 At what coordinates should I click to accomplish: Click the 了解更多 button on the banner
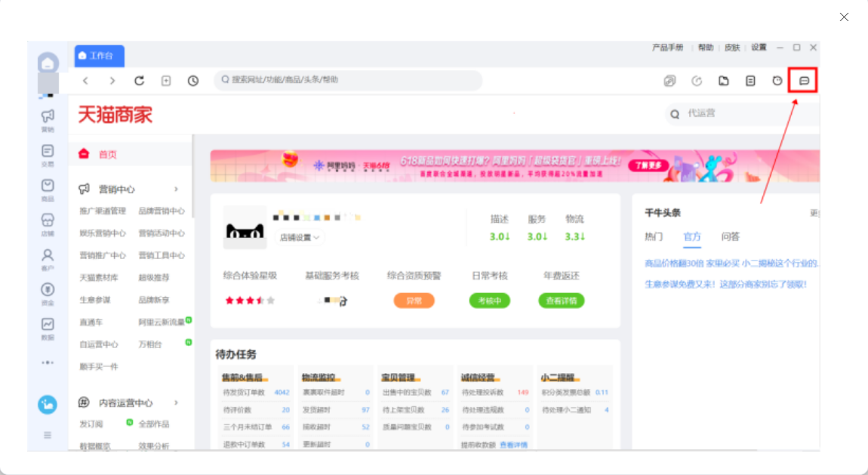point(649,165)
